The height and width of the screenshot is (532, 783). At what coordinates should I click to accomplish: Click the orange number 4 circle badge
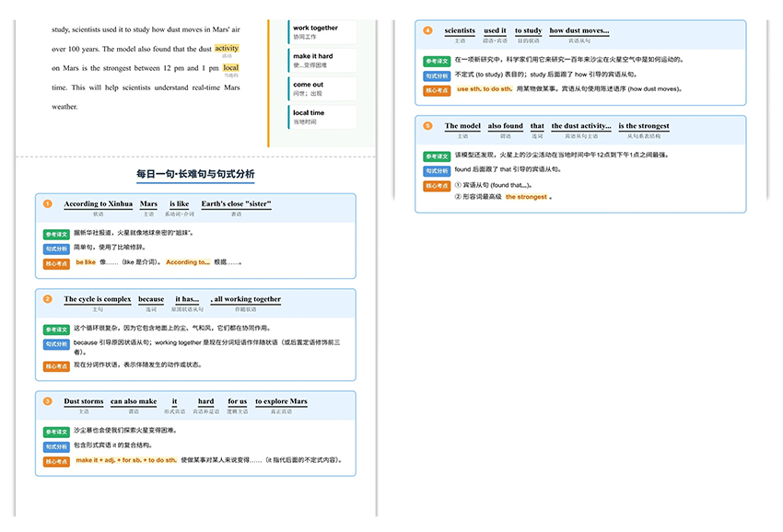point(427,30)
